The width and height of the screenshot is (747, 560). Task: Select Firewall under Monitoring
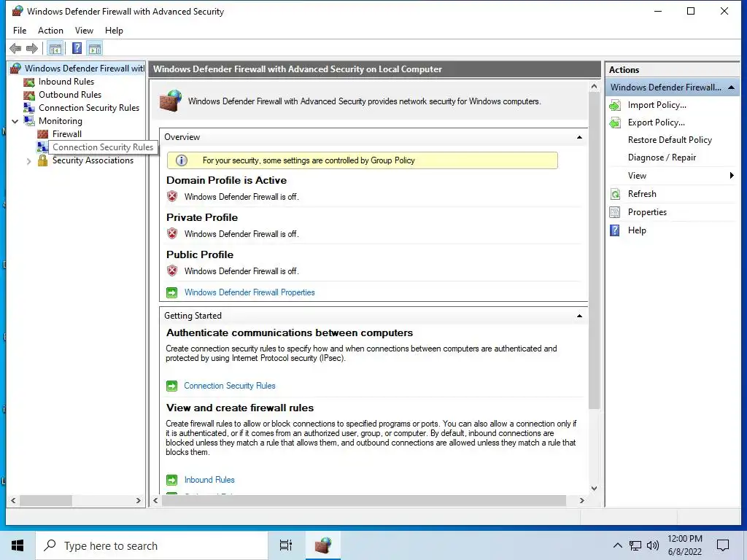click(x=66, y=134)
